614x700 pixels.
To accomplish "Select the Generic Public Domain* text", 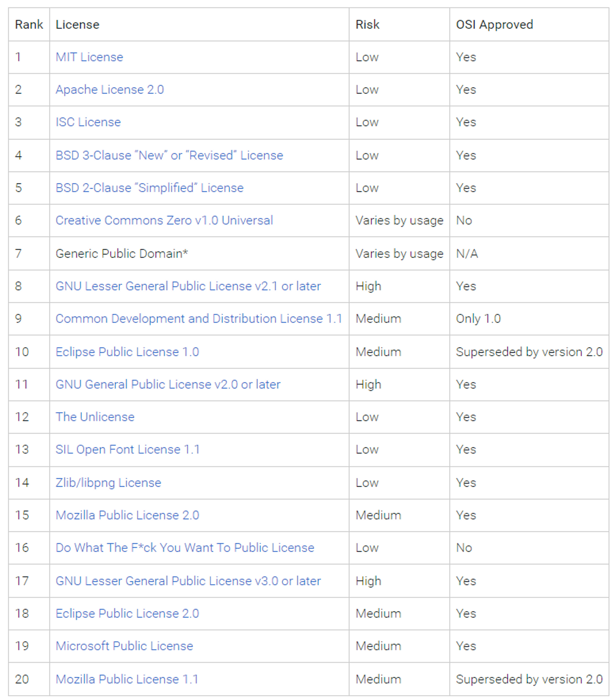I will tap(122, 253).
